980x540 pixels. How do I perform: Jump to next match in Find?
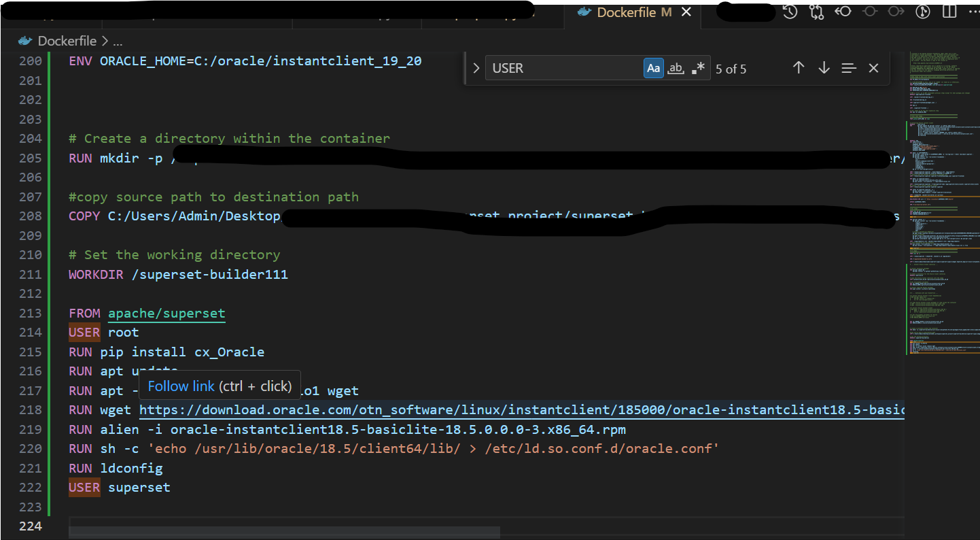pyautogui.click(x=824, y=68)
